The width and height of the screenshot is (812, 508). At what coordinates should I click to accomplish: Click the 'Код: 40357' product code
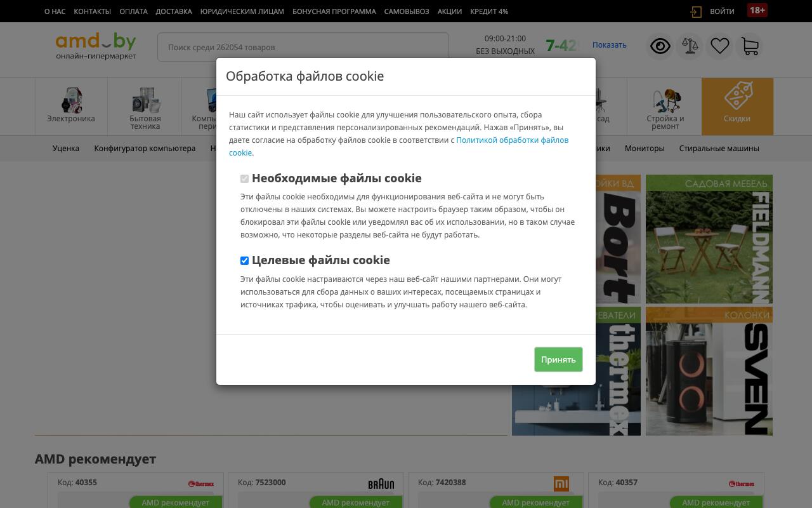click(x=618, y=483)
